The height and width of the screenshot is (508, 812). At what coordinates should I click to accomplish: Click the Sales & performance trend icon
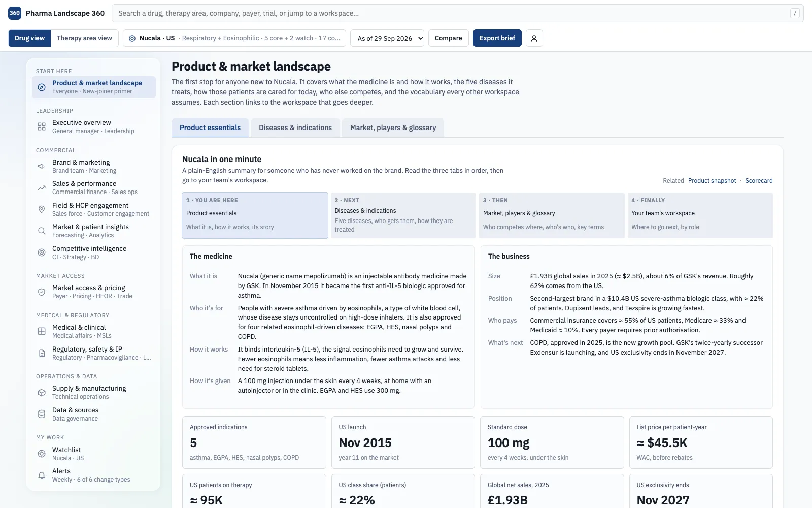(42, 187)
